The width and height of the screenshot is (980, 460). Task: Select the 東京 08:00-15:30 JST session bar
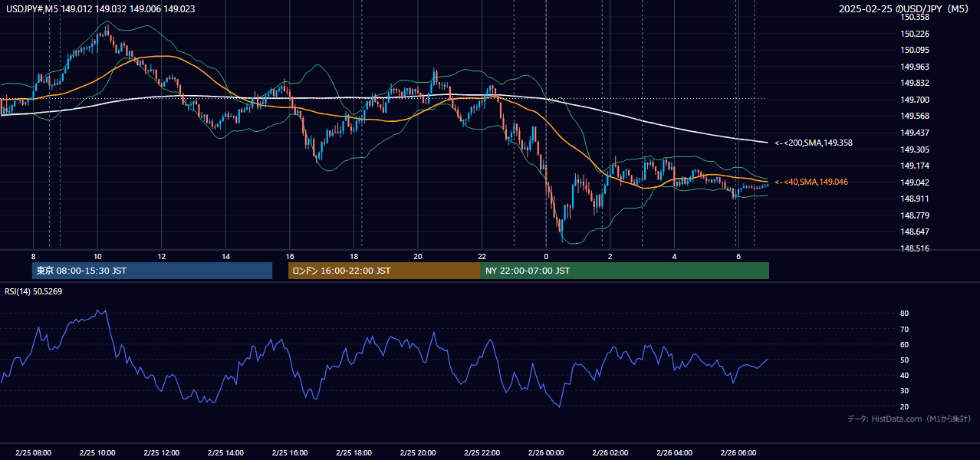[152, 271]
